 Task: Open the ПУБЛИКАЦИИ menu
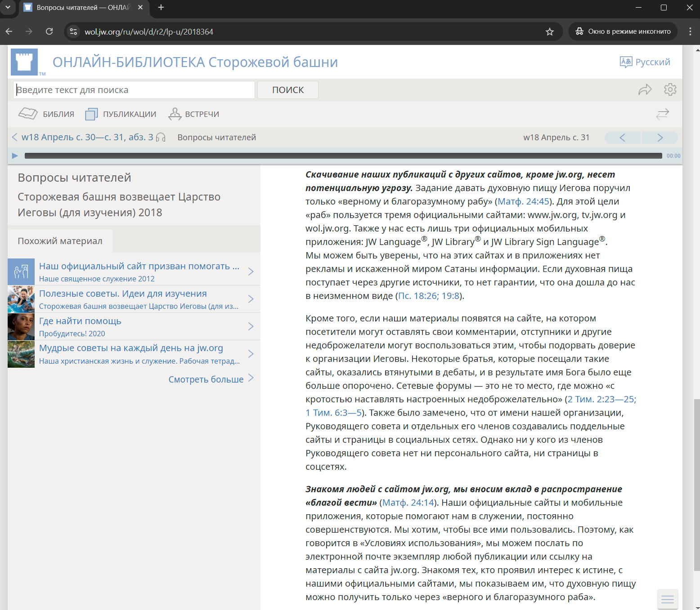tap(121, 114)
